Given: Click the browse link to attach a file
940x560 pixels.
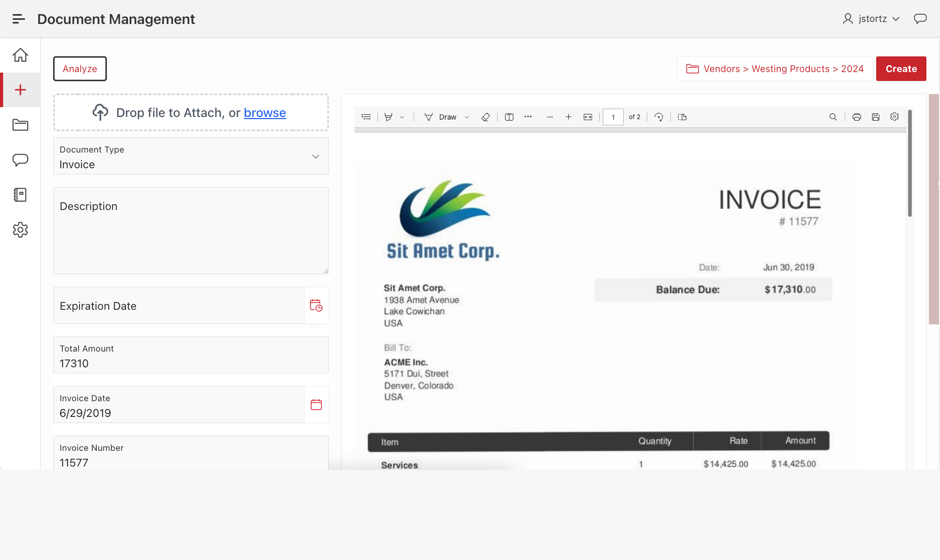Looking at the screenshot, I should point(265,113).
